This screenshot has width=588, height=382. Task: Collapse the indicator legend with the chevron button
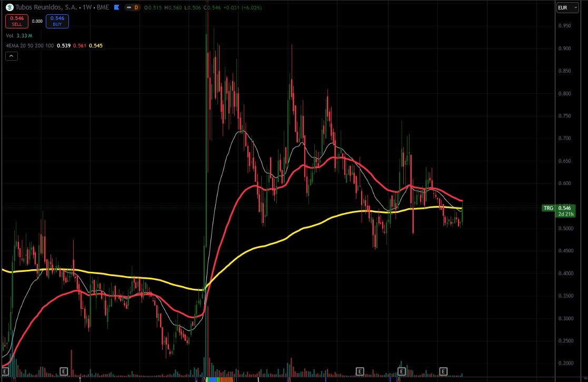click(12, 56)
